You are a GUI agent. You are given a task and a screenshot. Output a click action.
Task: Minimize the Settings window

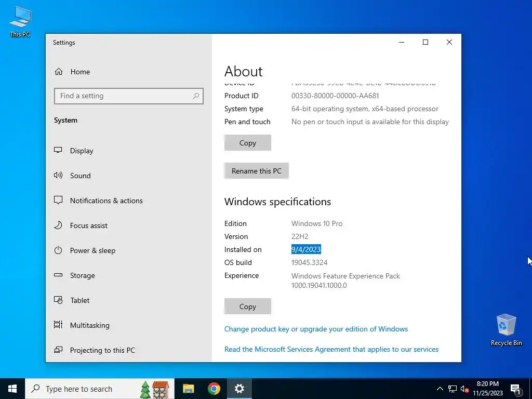point(402,42)
